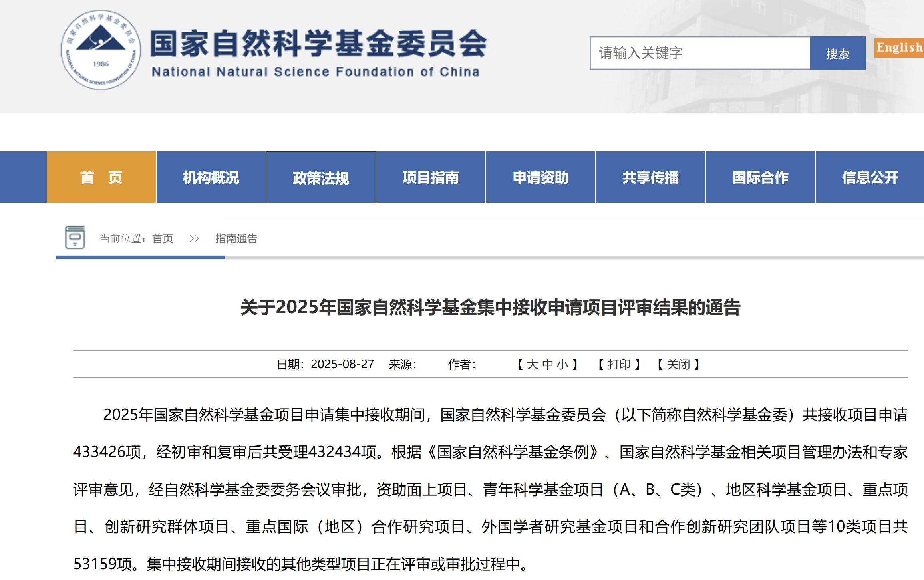Set font size to 中
This screenshot has width=924, height=580.
click(547, 364)
